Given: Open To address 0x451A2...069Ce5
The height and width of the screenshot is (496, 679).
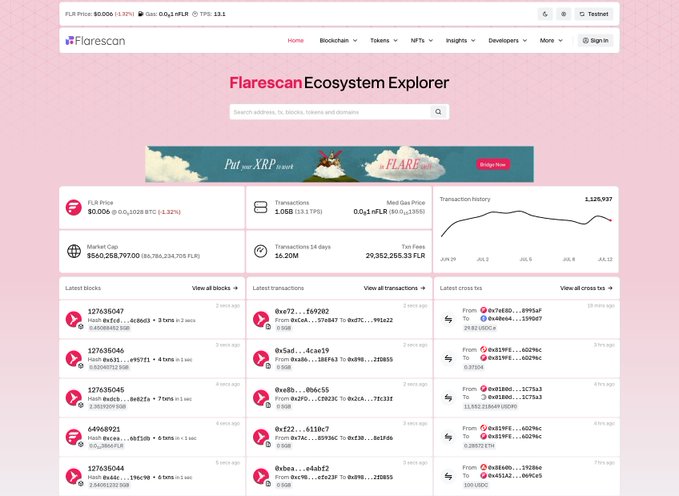Looking at the screenshot, I should coord(514,476).
